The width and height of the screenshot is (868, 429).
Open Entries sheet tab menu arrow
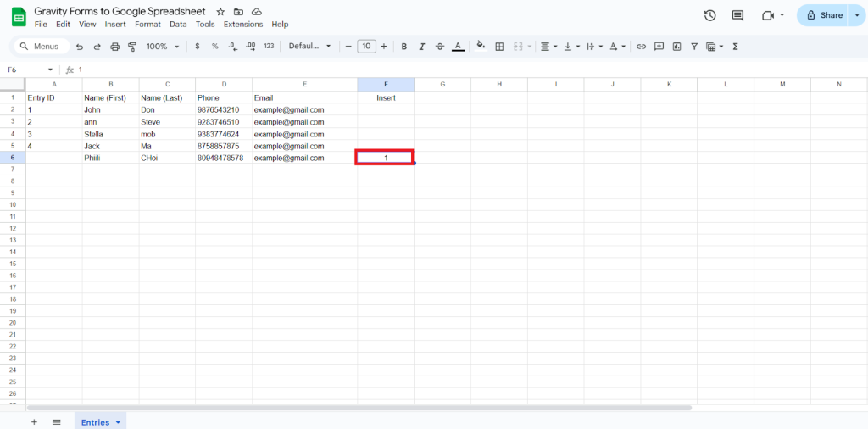118,422
